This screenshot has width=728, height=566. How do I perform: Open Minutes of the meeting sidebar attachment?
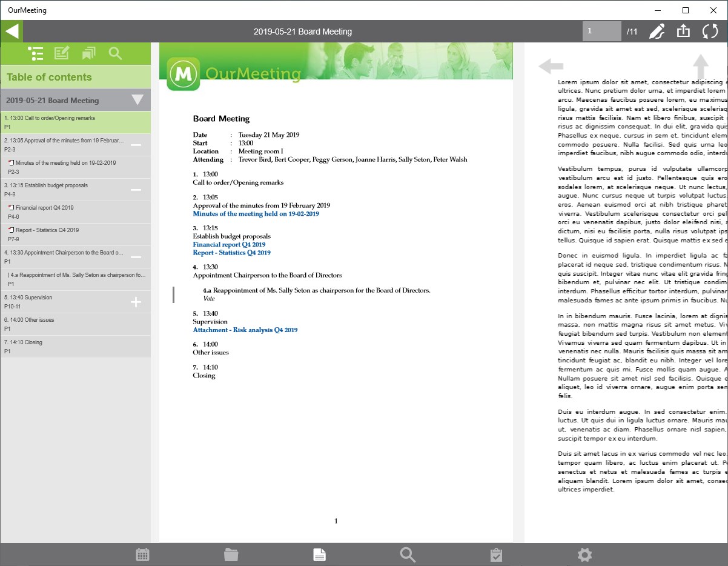click(75, 167)
